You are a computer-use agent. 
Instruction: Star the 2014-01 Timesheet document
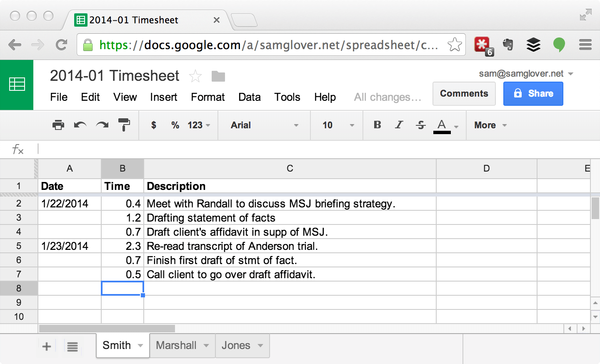click(195, 76)
